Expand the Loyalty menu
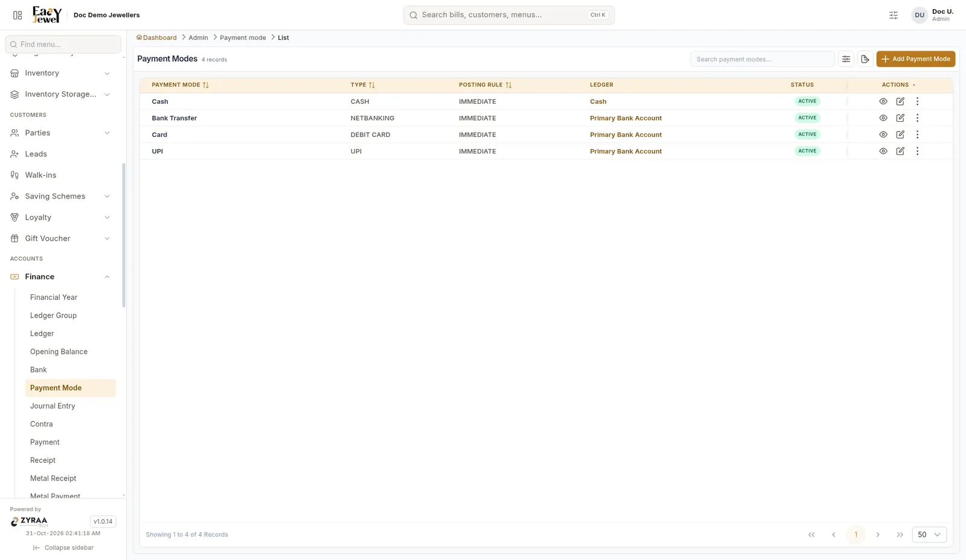This screenshot has height=560, width=966. point(60,217)
